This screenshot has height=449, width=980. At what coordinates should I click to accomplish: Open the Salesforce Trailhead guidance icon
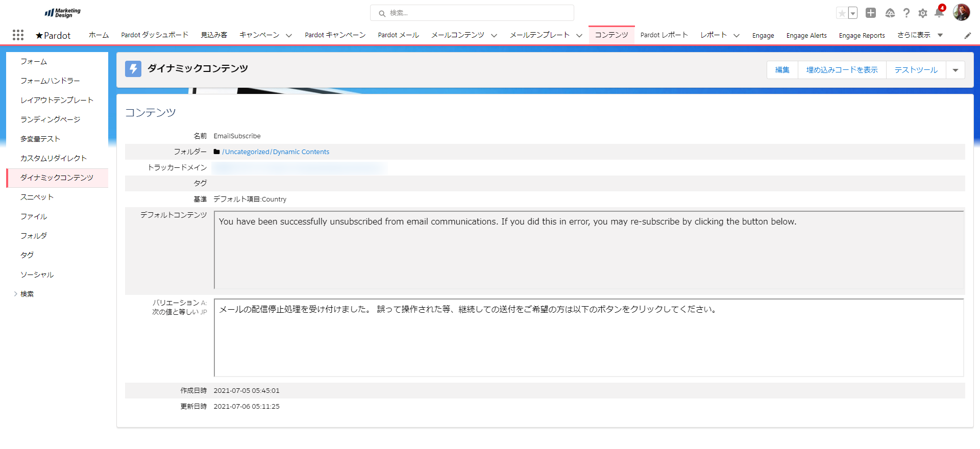890,13
